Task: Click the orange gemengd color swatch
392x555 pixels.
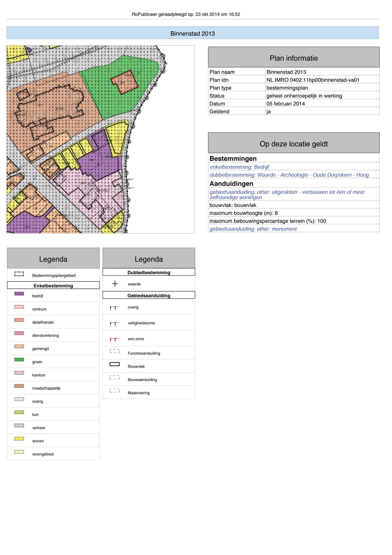Action: 19,347
